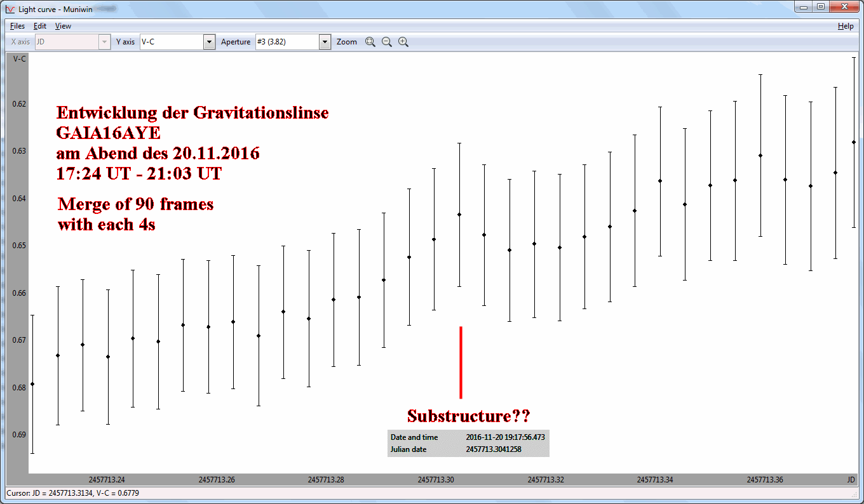Click the zoom in magnifier icon
Viewport: 864px width, 504px height.
pos(403,42)
